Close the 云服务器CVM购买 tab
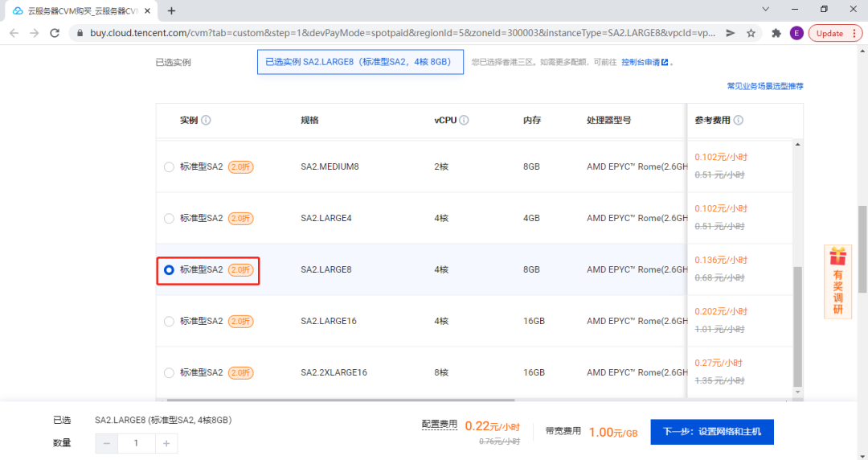This screenshot has height=460, width=868. (147, 10)
